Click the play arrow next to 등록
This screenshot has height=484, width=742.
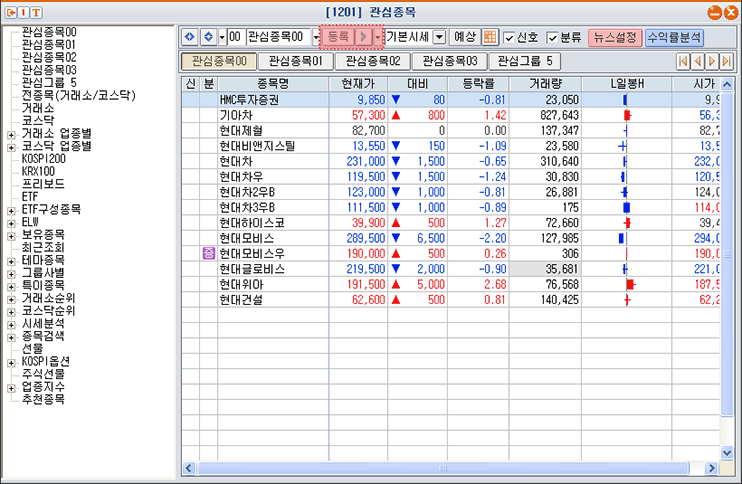click(x=364, y=37)
